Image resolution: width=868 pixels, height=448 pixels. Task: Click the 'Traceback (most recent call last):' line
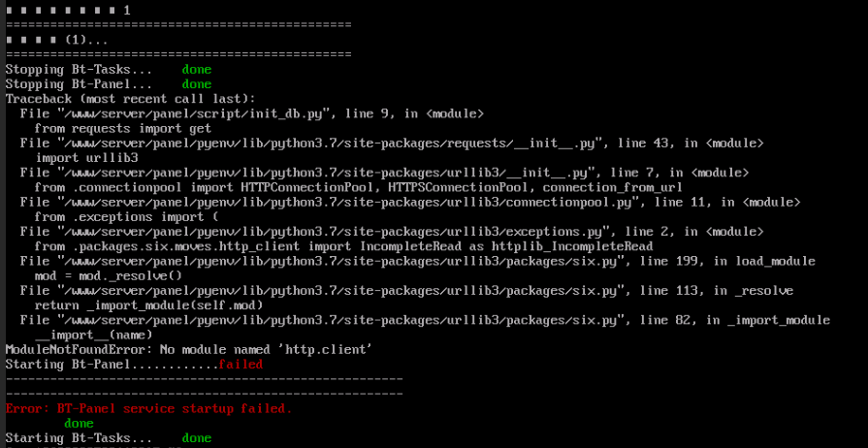(x=130, y=99)
